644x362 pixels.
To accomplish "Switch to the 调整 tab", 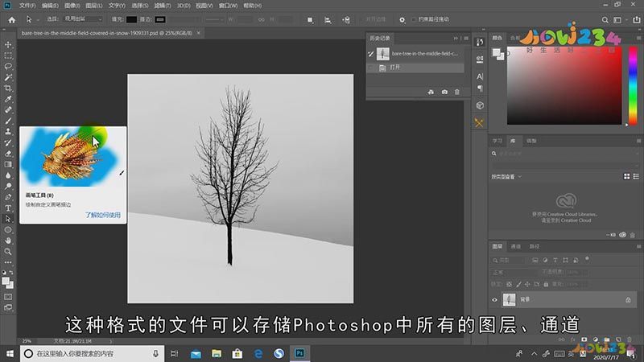I will (531, 141).
